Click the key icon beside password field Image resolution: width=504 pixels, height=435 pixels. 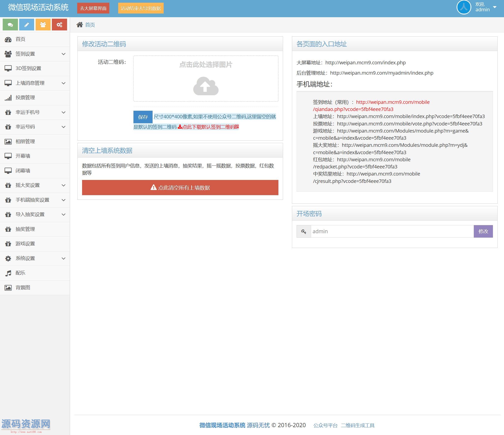(304, 231)
